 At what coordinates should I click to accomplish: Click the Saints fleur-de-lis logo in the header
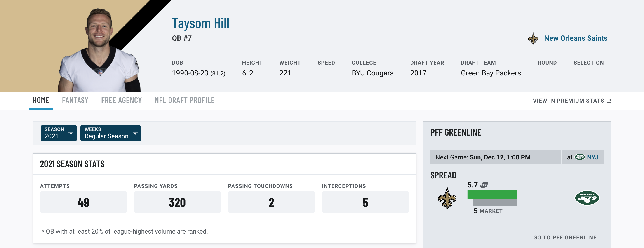533,38
